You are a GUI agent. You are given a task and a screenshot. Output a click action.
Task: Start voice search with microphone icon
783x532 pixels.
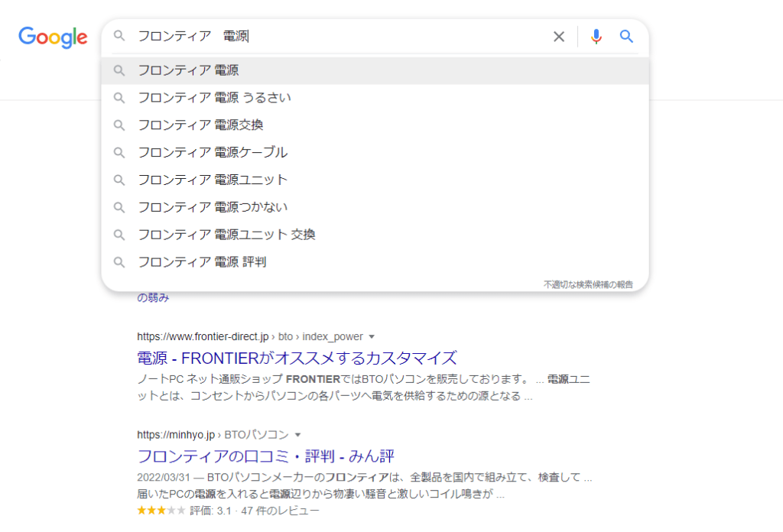596,37
